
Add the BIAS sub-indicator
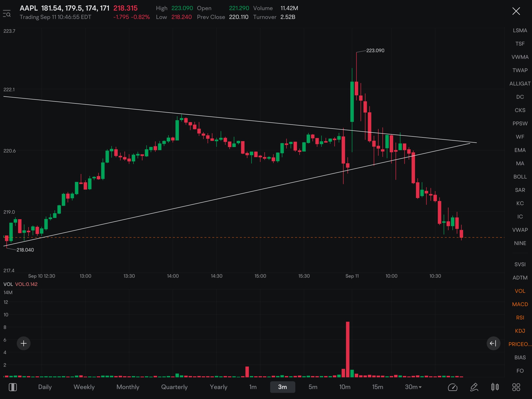click(x=520, y=357)
